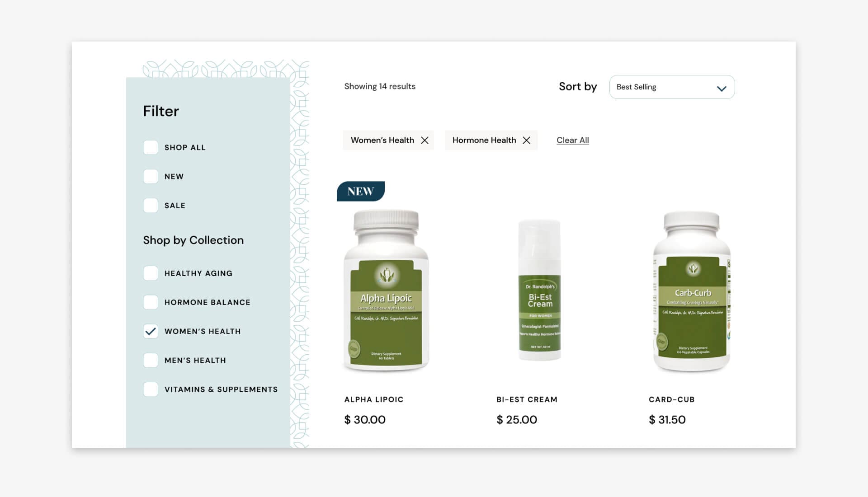The image size is (868, 497).
Task: Open the Carb-Curb bottle image
Action: click(692, 291)
